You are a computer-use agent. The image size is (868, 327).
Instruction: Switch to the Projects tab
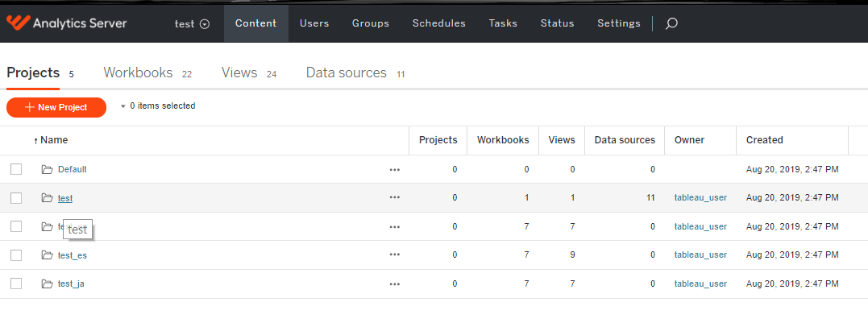33,72
